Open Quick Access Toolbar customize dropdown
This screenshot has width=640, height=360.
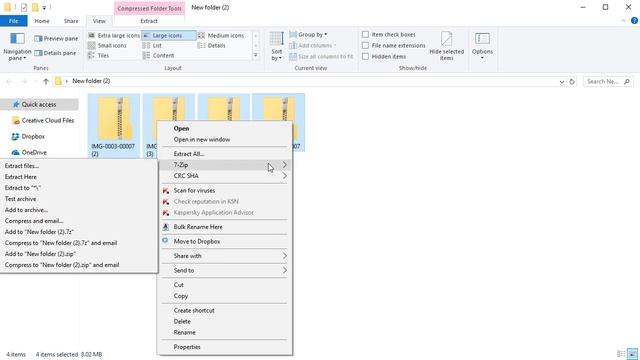click(44, 8)
